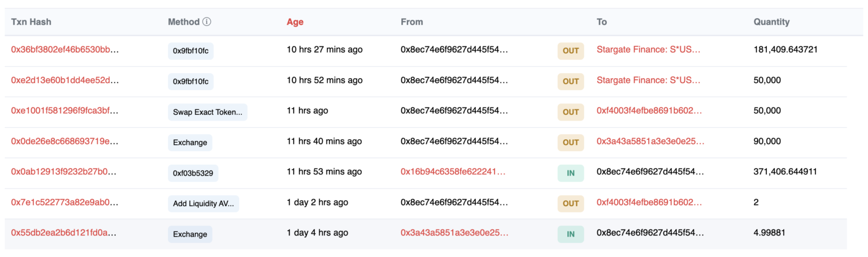Open recipient 0x3a43a5851a3e3e0e25 in 90,000 row
The height and width of the screenshot is (257, 868).
(x=650, y=142)
